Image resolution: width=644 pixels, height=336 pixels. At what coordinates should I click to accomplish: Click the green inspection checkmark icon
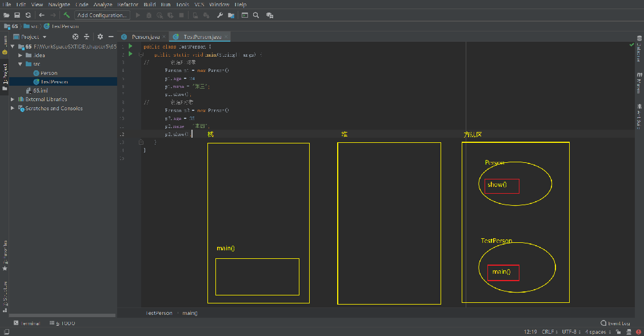pyautogui.click(x=631, y=45)
